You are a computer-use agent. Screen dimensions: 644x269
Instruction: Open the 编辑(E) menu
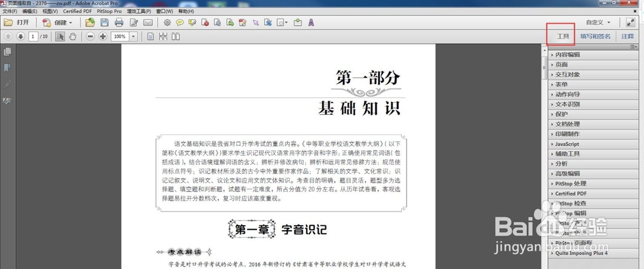[x=30, y=11]
